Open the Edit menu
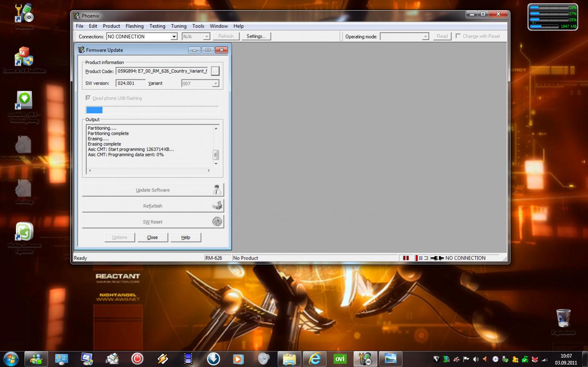The height and width of the screenshot is (367, 588). tap(93, 26)
